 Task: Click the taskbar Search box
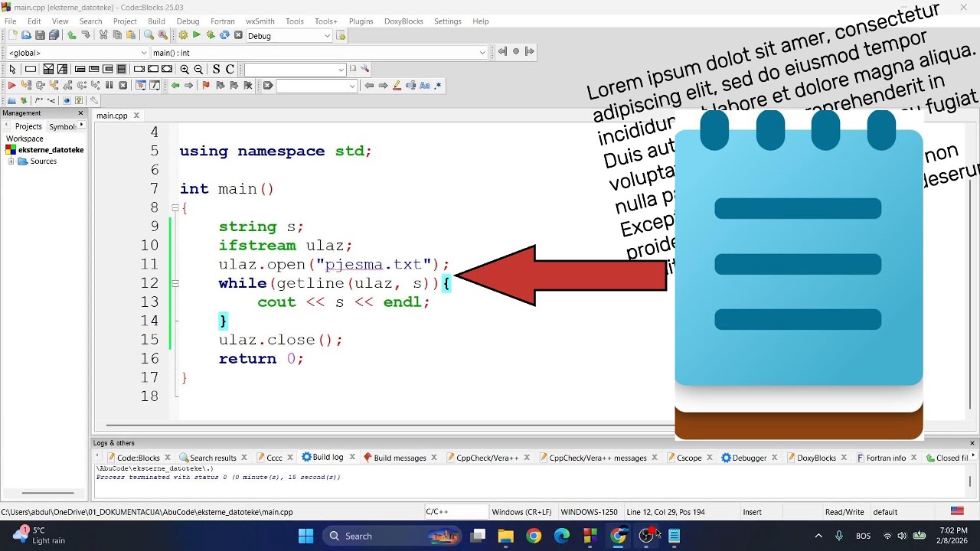[x=392, y=536]
